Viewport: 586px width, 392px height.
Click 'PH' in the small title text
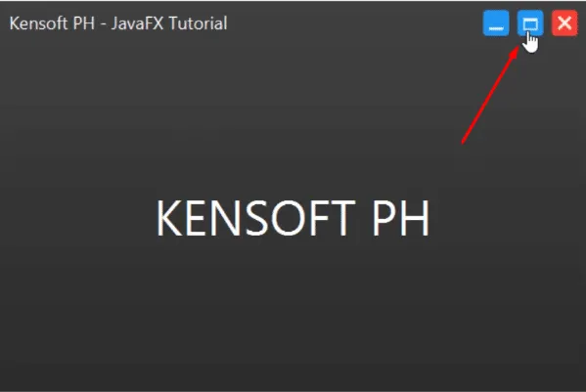(84, 23)
